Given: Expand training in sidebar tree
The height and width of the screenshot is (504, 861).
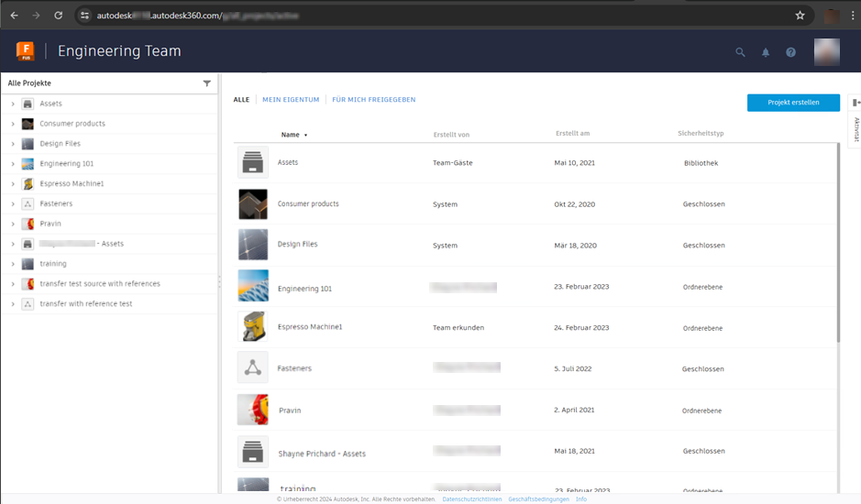Looking at the screenshot, I should 13,264.
